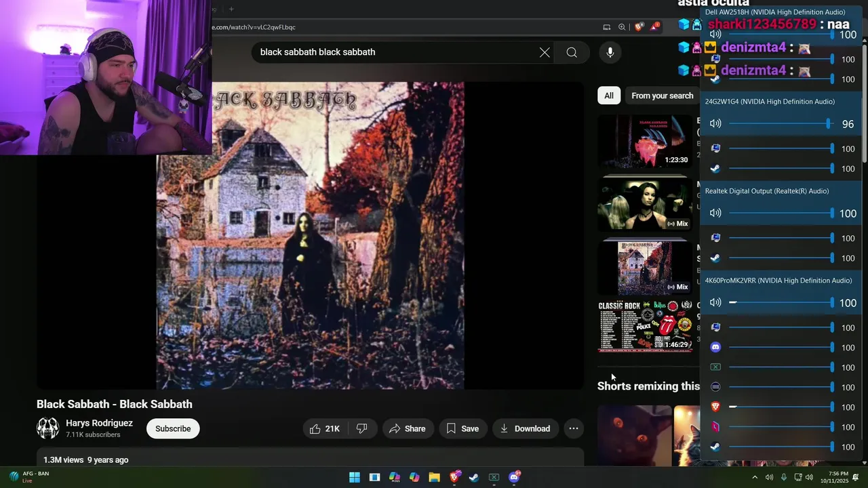Click the Download button
The height and width of the screenshot is (488, 868).
pos(525,428)
